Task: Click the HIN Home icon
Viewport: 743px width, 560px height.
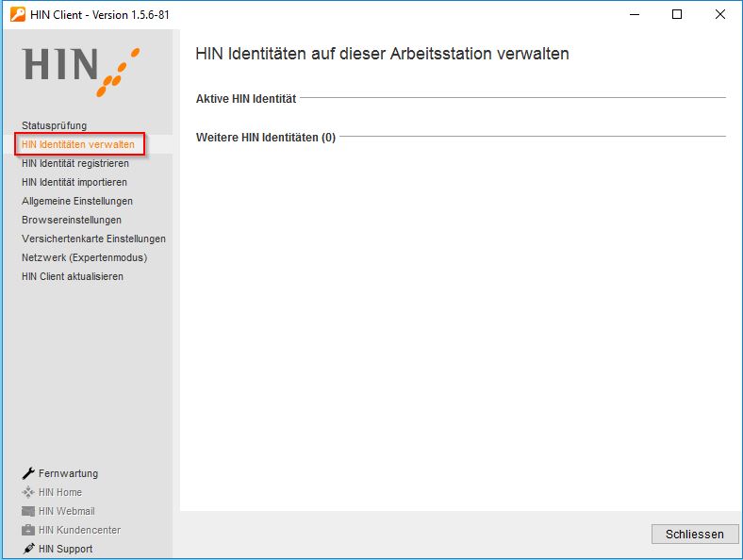Action: click(28, 492)
